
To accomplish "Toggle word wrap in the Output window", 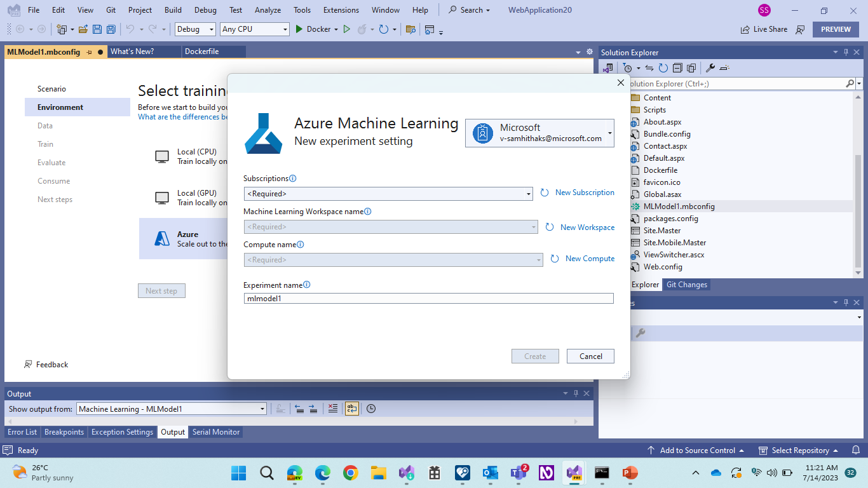I will (x=351, y=409).
